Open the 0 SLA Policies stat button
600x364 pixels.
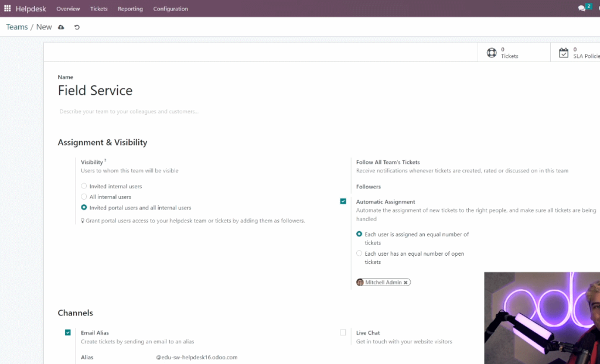coord(575,53)
